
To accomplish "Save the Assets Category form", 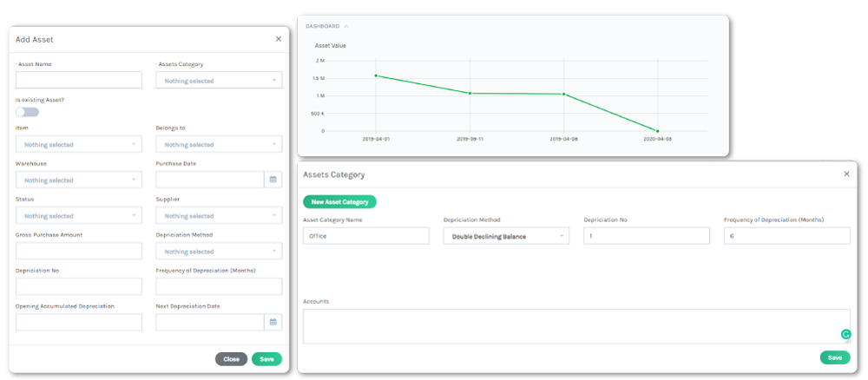I will tap(834, 357).
